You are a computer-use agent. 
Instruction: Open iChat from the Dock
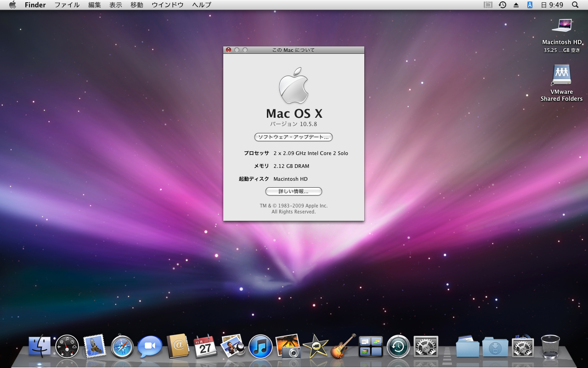coord(150,346)
